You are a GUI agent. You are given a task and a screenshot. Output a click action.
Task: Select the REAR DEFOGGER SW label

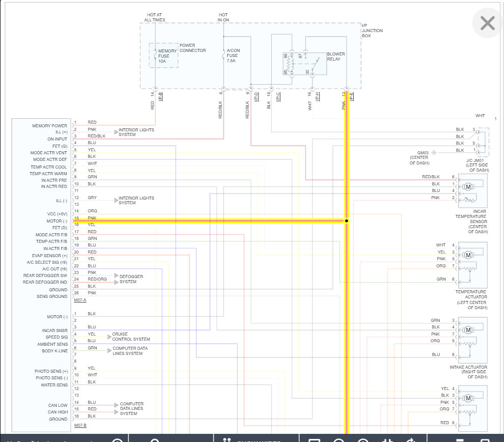45,275
